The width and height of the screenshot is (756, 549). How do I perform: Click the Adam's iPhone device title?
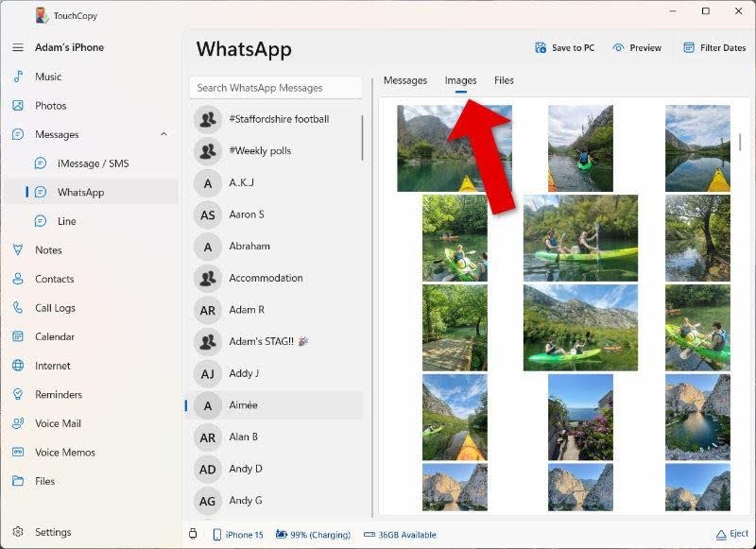(x=69, y=47)
